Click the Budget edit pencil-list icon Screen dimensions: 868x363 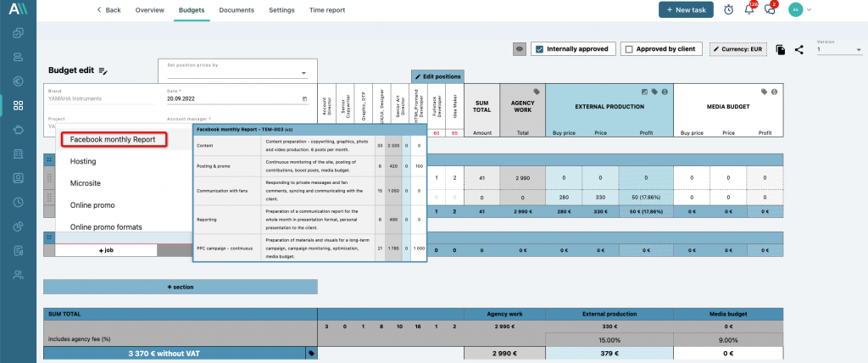(x=103, y=70)
